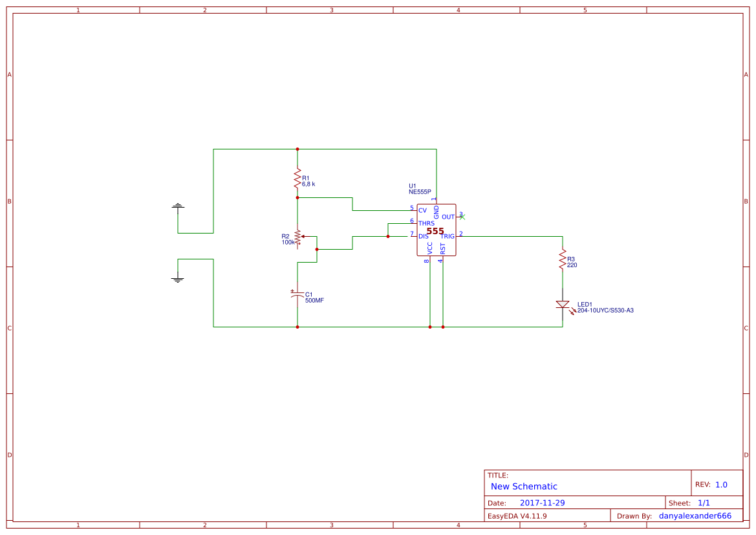The width and height of the screenshot is (756, 535).
Task: Click the upper ground symbol
Action: [178, 207]
